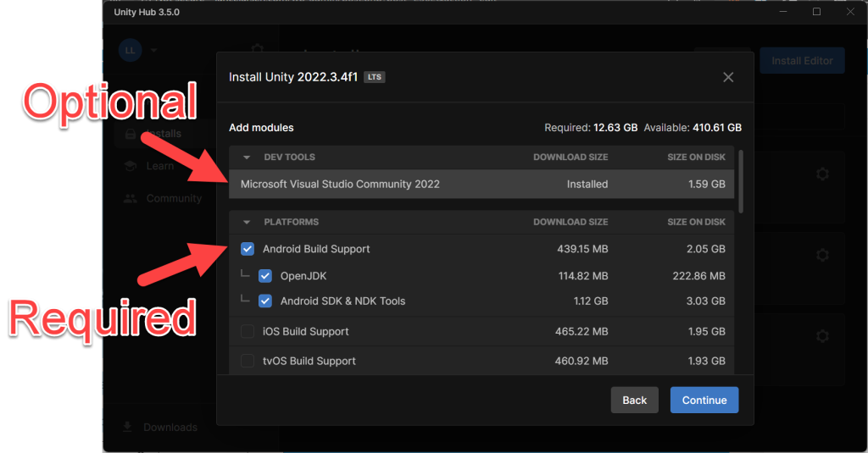Minimize the Unity Hub window
This screenshot has height=453, width=868.
click(783, 12)
